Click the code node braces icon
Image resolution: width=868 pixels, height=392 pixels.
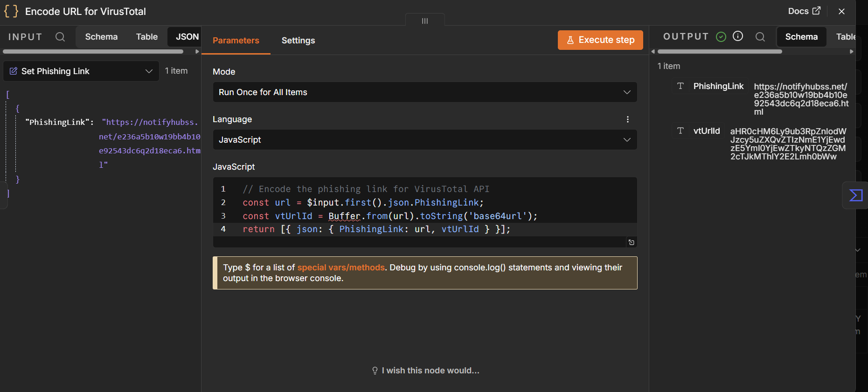11,11
